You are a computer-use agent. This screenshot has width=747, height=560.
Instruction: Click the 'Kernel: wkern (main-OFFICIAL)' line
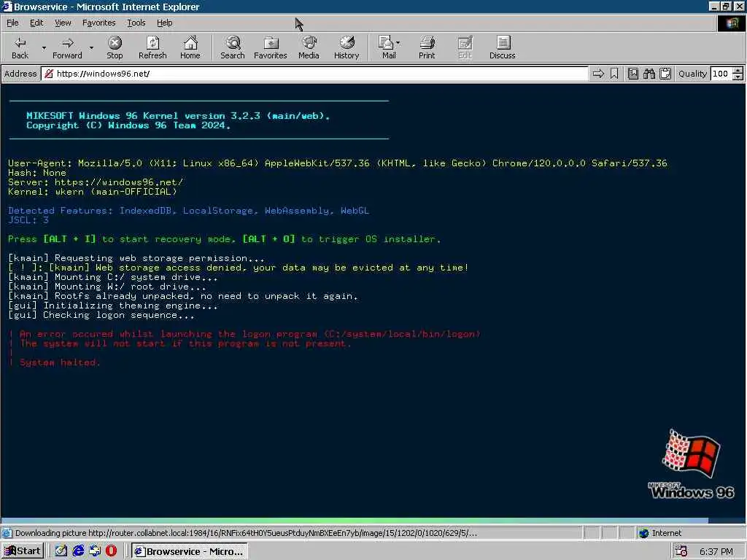pyautogui.click(x=93, y=192)
